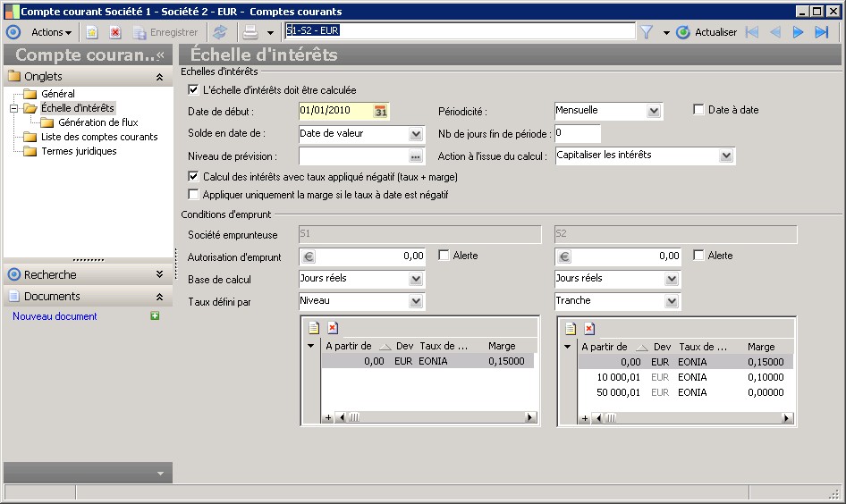The height and width of the screenshot is (504, 846).
Task: Click the red delete icon in toolbar
Action: tap(115, 32)
